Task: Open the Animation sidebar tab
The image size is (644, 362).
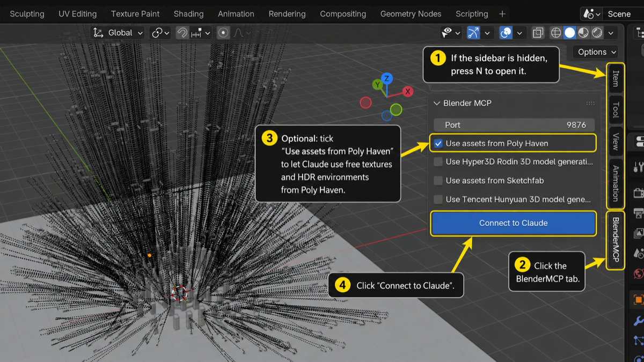Action: (x=616, y=183)
